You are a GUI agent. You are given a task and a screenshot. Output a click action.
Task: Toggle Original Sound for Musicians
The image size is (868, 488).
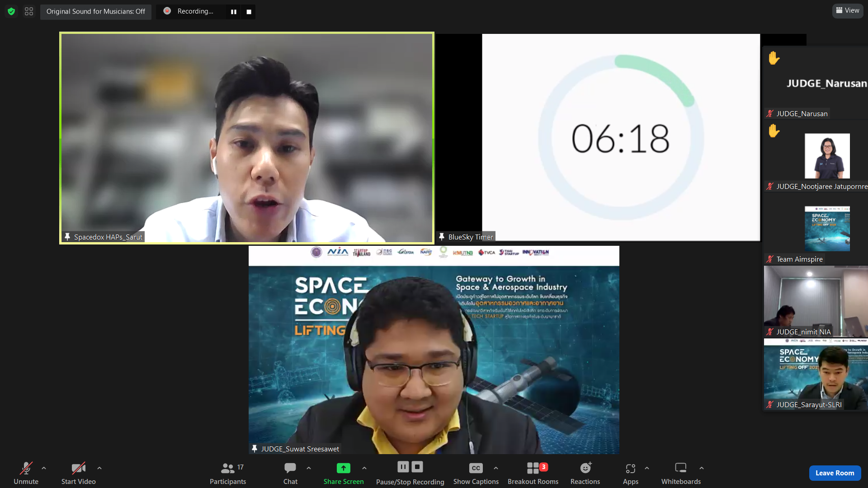(x=96, y=11)
